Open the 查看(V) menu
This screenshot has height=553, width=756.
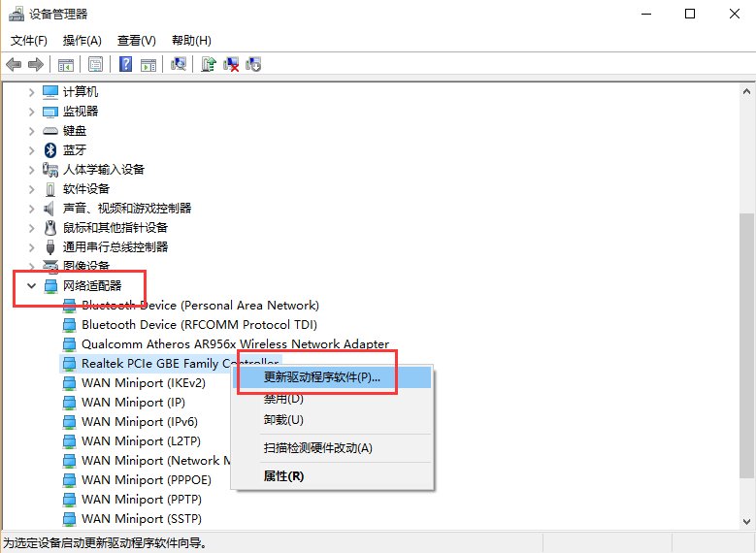137,41
